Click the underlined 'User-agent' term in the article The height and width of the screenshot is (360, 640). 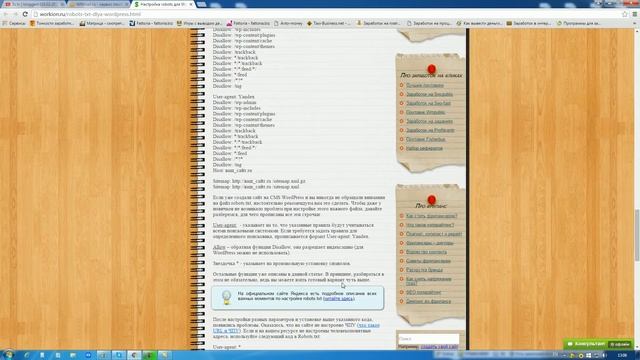coord(224,225)
